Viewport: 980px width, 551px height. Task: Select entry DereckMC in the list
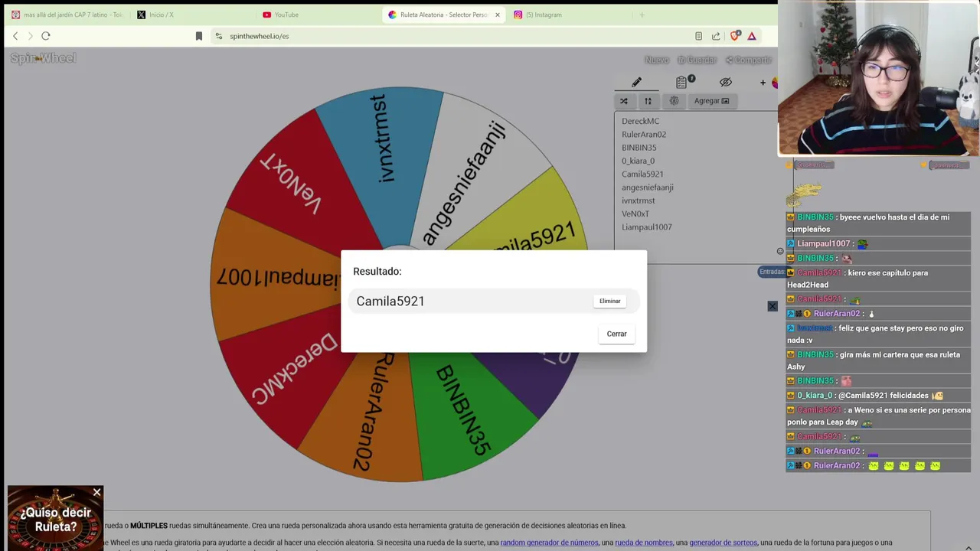(640, 121)
